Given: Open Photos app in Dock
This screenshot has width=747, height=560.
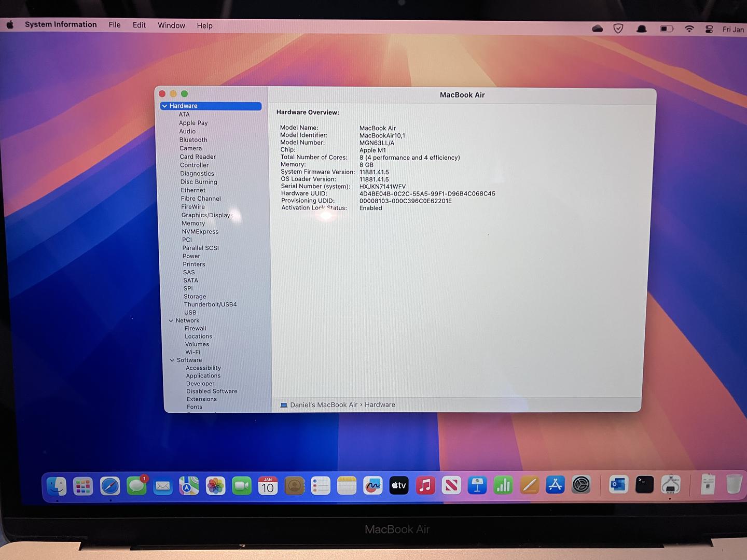Looking at the screenshot, I should 215,486.
